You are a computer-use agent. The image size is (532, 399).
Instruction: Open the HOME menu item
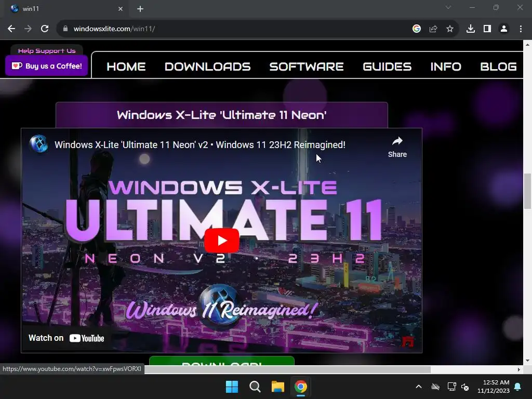click(126, 66)
